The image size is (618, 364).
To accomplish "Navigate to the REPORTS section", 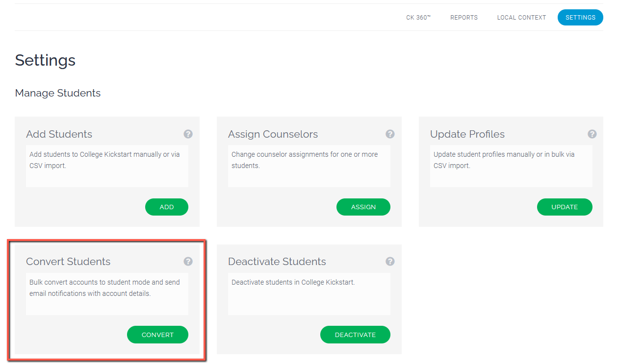I will click(x=463, y=17).
